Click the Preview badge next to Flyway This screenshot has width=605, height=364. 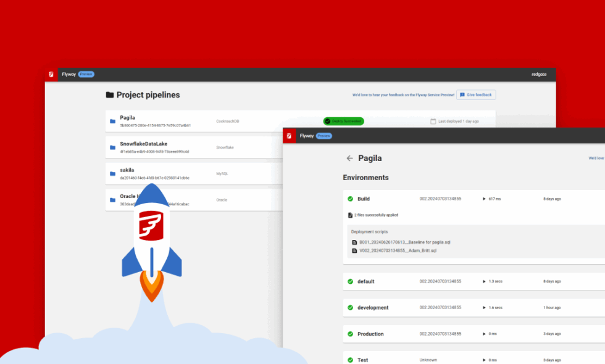coord(86,73)
